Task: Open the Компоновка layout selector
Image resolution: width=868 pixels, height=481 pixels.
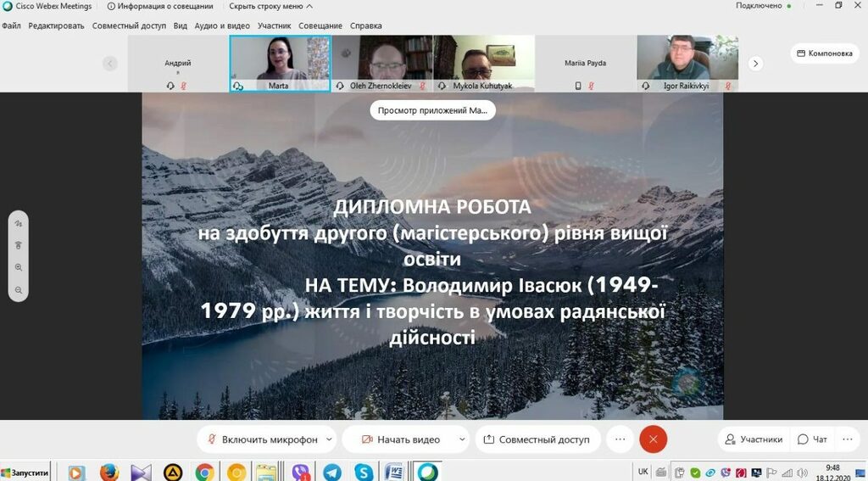Action: click(x=824, y=53)
